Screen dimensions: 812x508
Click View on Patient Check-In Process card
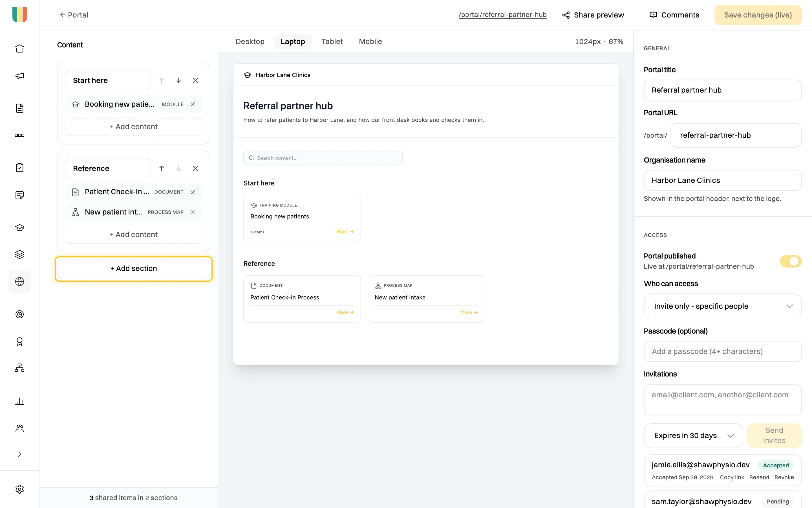tap(345, 312)
